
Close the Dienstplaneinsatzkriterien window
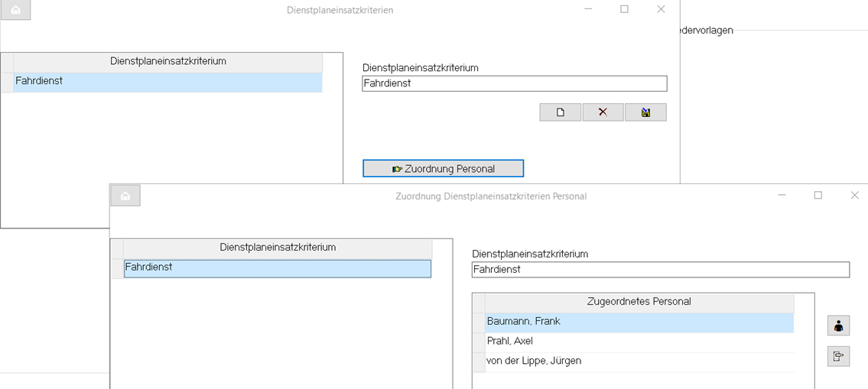(x=661, y=9)
